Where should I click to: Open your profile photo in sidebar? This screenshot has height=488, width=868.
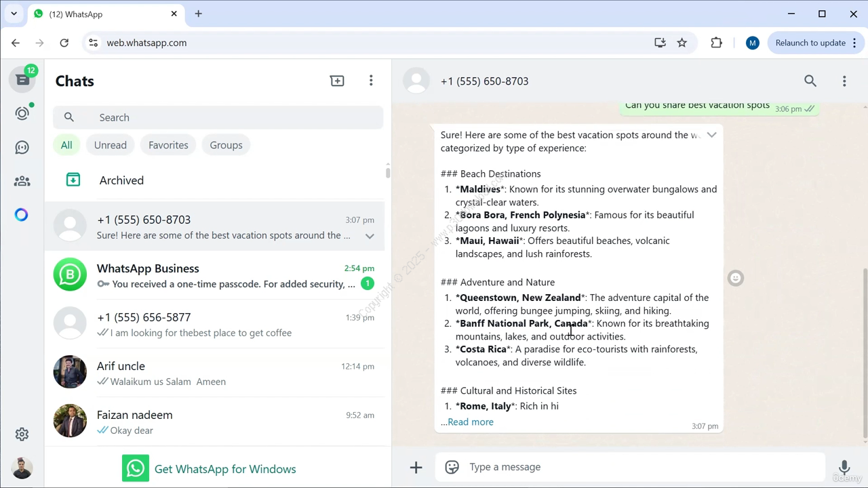pyautogui.click(x=22, y=468)
